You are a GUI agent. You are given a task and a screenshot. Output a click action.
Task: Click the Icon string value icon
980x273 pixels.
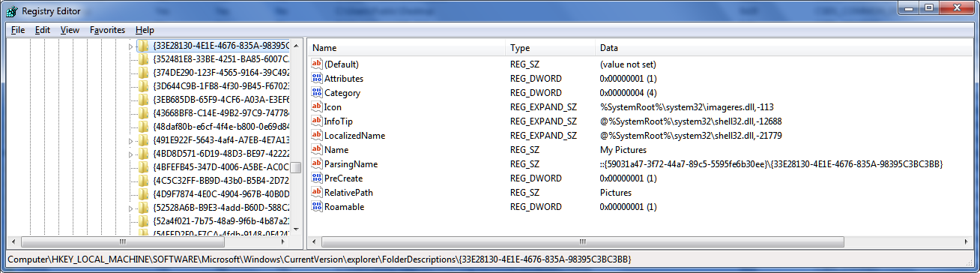[x=316, y=107]
